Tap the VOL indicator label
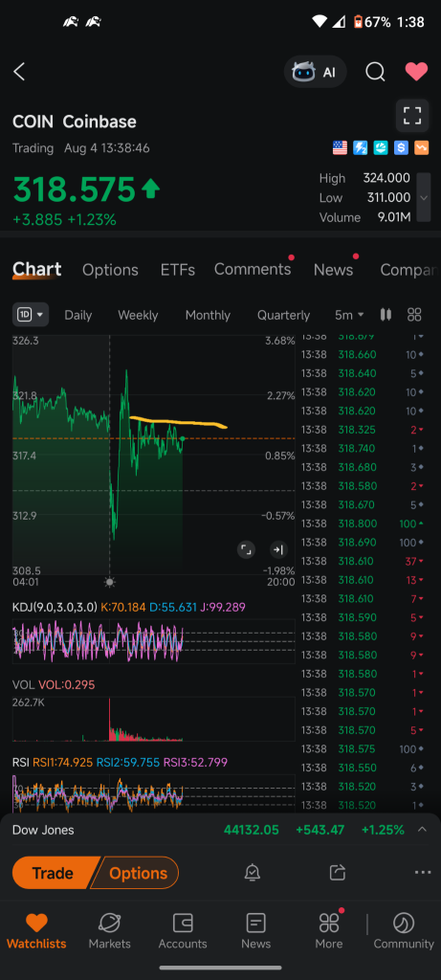 24,685
